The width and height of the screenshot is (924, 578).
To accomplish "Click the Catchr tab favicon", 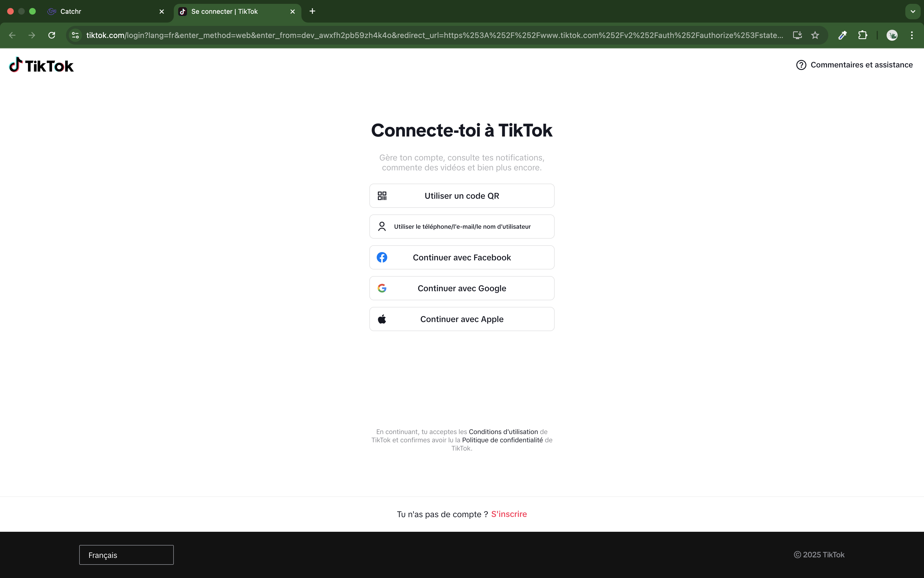I will click(x=51, y=12).
